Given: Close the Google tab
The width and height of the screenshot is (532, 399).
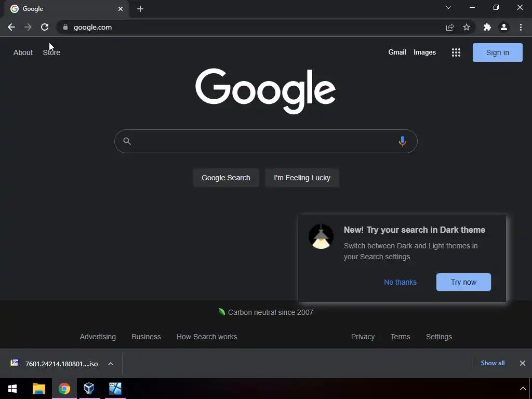Looking at the screenshot, I should (x=121, y=9).
